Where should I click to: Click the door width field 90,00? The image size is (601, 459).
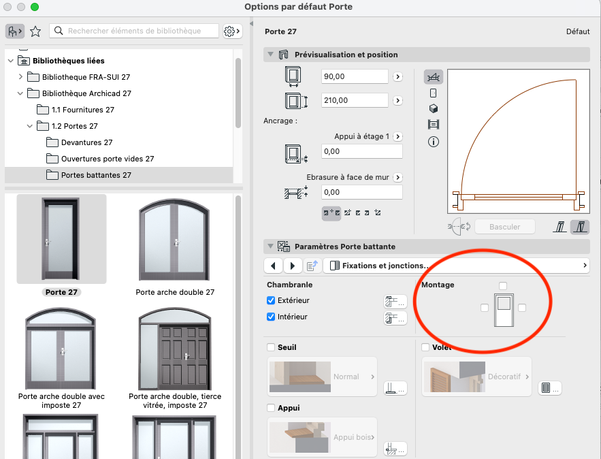[355, 77]
